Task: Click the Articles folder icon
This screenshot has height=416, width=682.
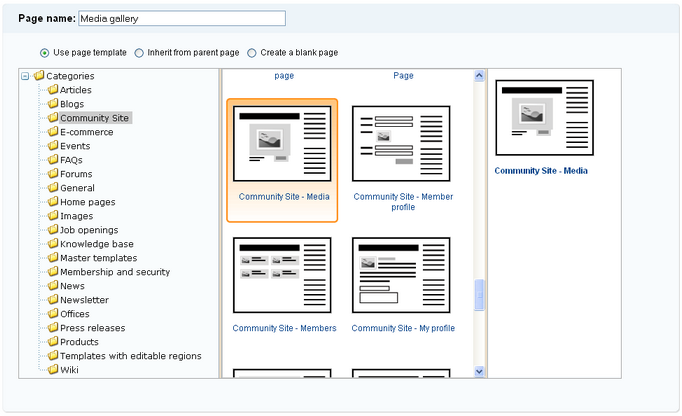Action: click(53, 90)
